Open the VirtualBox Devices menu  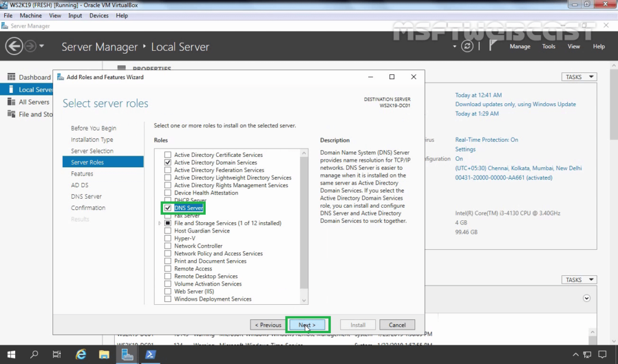99,15
